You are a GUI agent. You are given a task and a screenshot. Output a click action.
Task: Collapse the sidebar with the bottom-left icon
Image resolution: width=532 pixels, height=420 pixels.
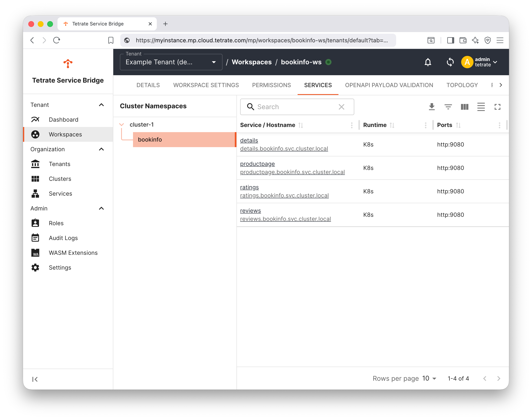click(35, 379)
